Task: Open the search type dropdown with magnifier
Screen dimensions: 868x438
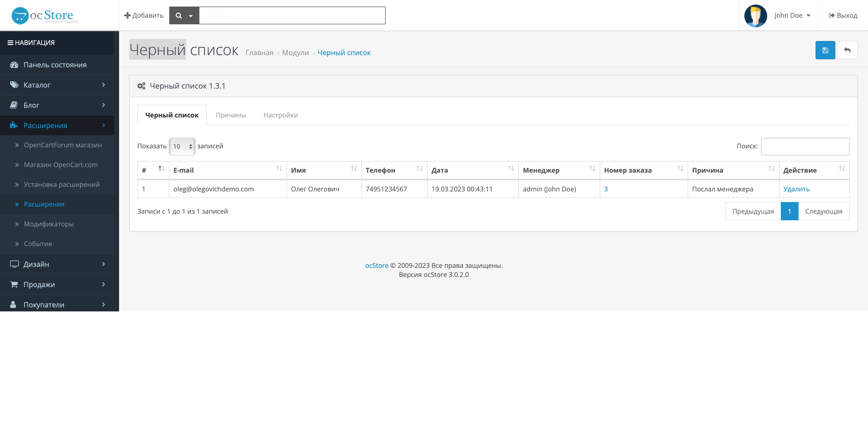Action: point(184,15)
